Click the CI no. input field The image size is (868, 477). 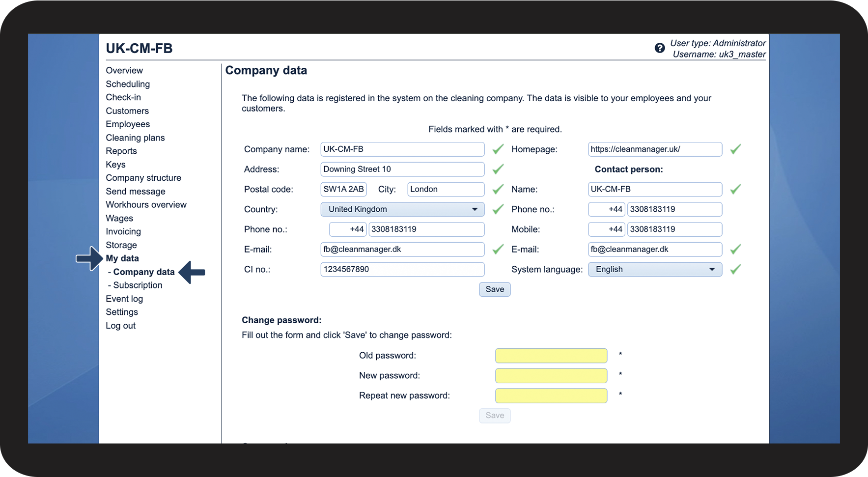click(402, 269)
